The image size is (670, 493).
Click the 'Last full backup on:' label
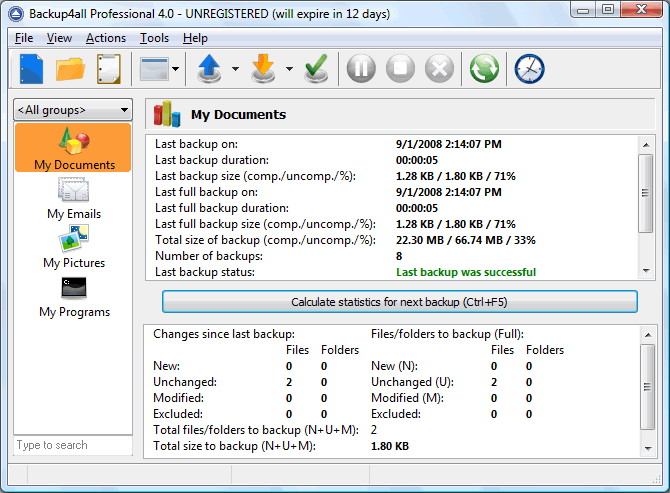coord(206,192)
